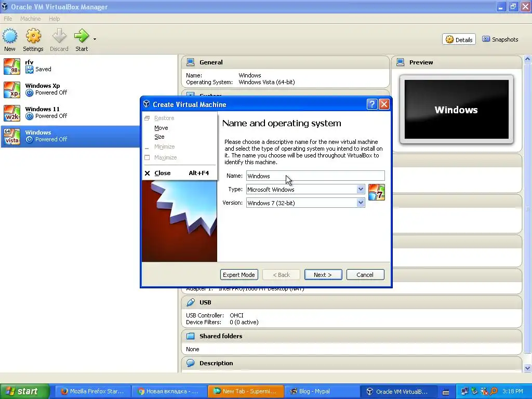
Task: Open Settings from the gear toolbar icon
Action: point(33,36)
